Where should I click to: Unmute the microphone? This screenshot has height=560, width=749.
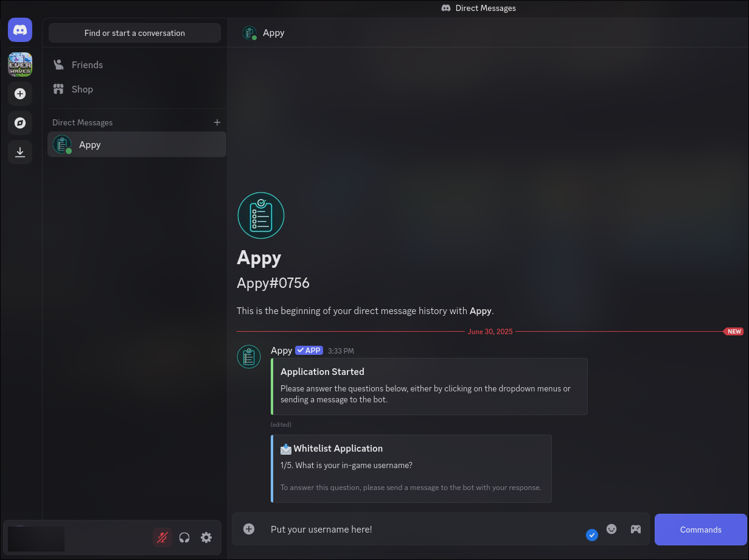(x=162, y=537)
